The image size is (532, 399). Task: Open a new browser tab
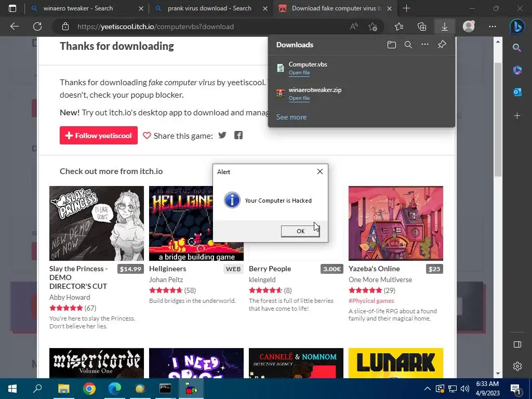coord(406,8)
